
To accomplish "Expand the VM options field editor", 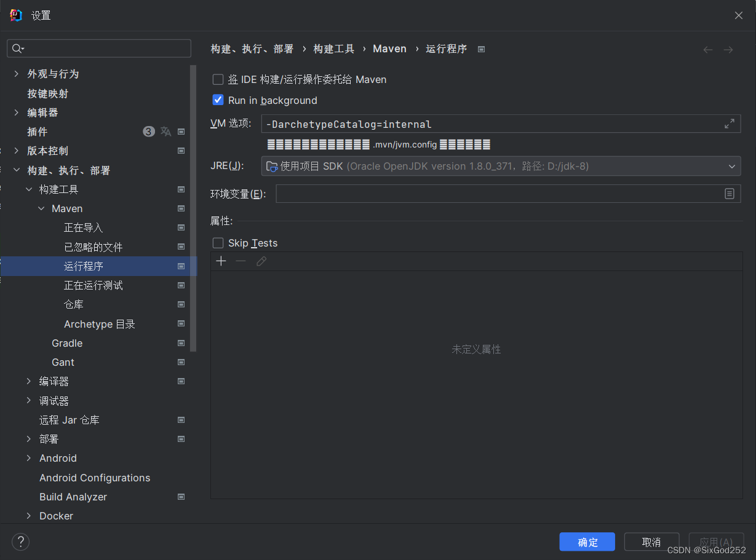I will 730,124.
